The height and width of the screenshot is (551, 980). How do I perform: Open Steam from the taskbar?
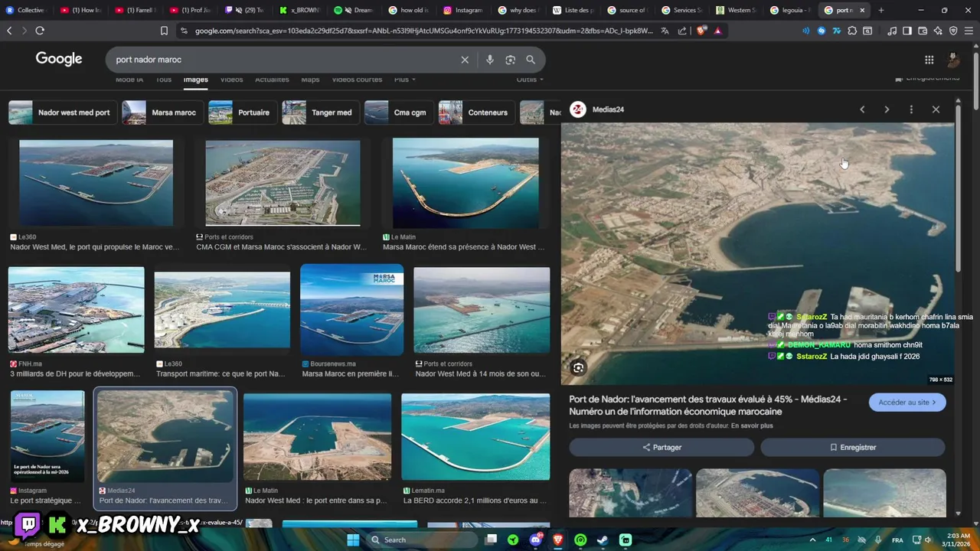tap(603, 540)
